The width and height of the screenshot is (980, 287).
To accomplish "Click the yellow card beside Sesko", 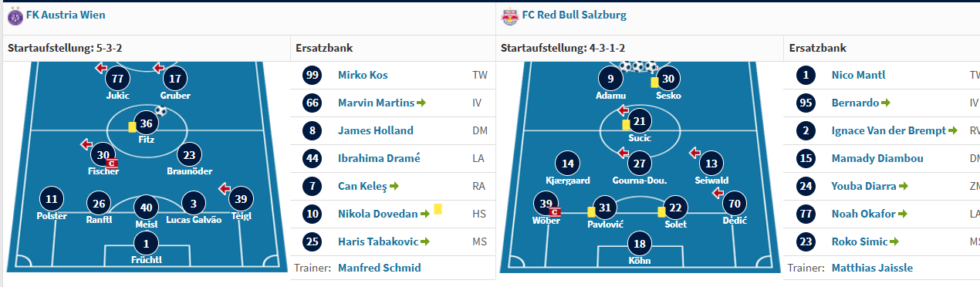I will pyautogui.click(x=654, y=81).
